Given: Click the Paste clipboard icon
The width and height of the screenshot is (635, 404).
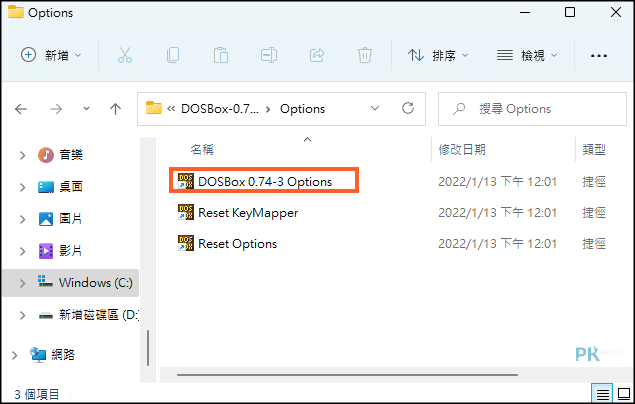Looking at the screenshot, I should pos(221,55).
